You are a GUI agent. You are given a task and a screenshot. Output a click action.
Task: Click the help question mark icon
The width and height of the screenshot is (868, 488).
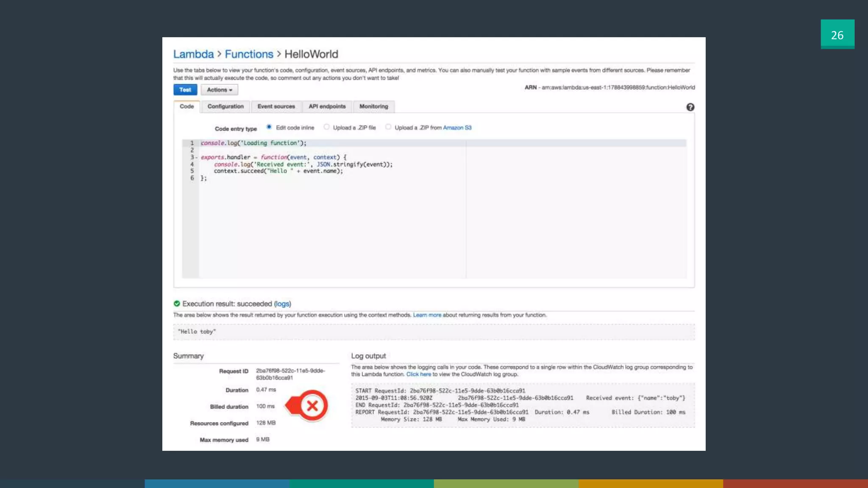[690, 107]
